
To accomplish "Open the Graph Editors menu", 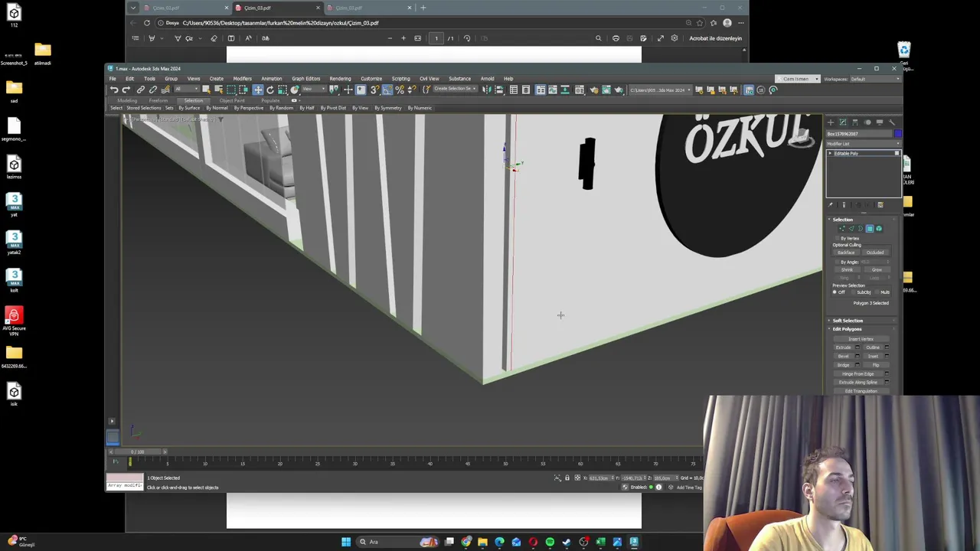I will (305, 78).
